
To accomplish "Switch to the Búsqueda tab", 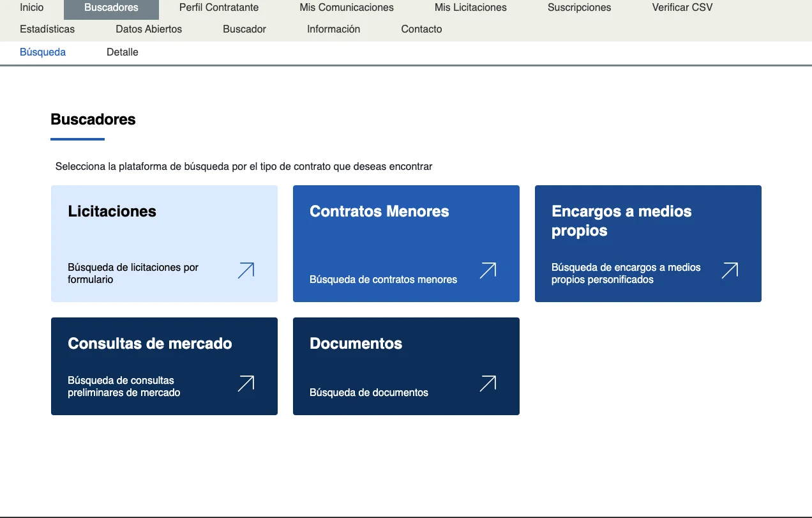I will pyautogui.click(x=43, y=52).
